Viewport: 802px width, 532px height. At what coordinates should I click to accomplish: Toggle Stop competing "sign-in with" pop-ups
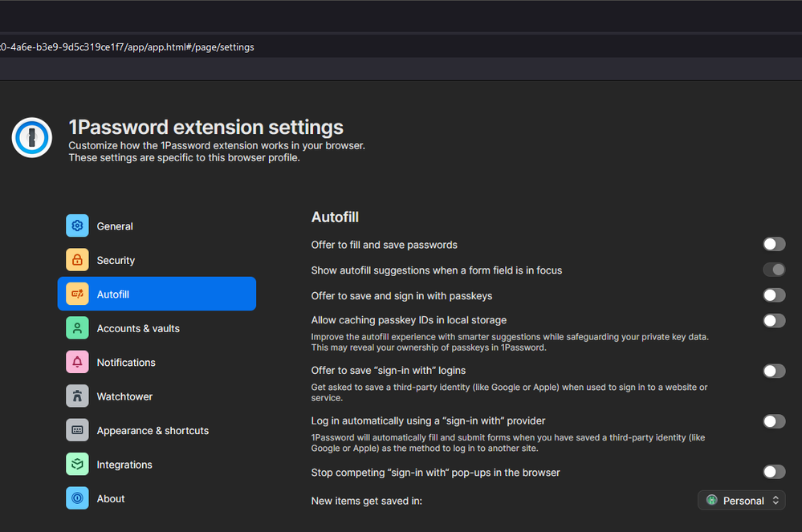coord(774,472)
